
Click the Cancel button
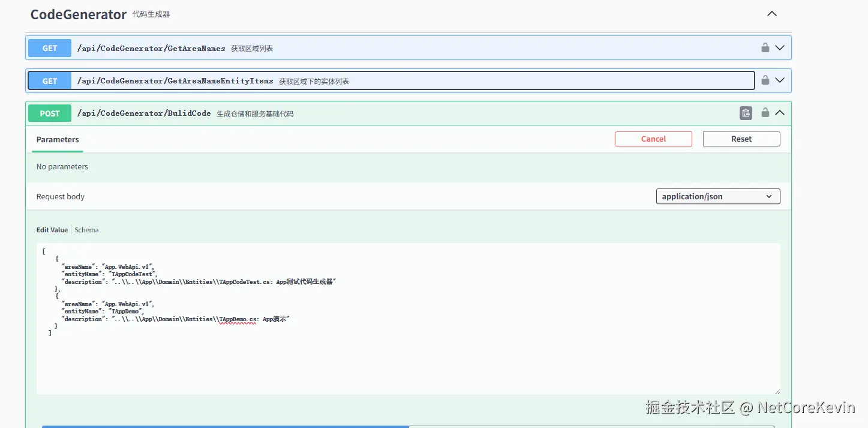point(653,139)
